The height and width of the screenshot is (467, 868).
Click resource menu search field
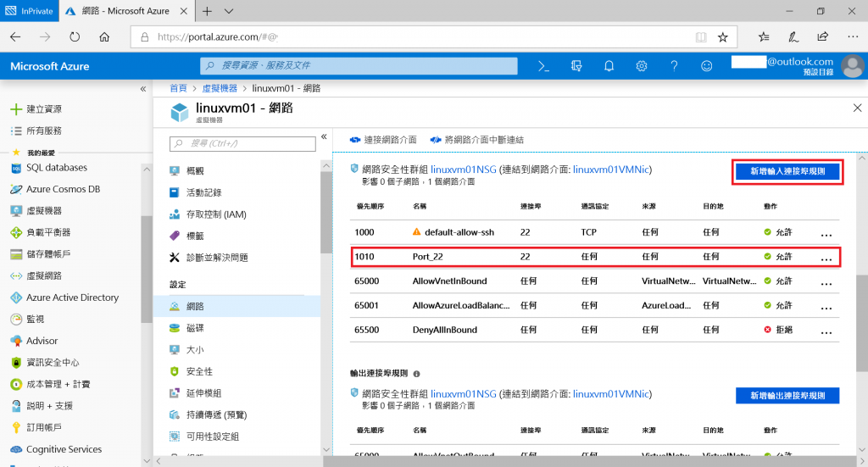click(x=242, y=144)
